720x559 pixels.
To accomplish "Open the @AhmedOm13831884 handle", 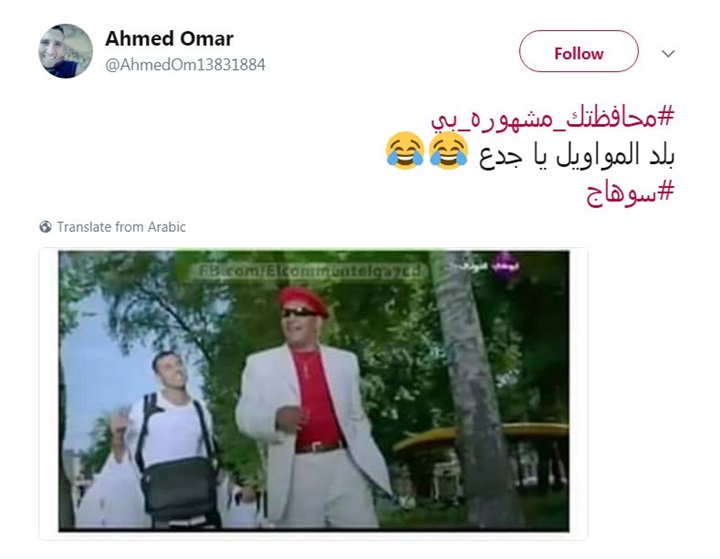I will (x=186, y=65).
